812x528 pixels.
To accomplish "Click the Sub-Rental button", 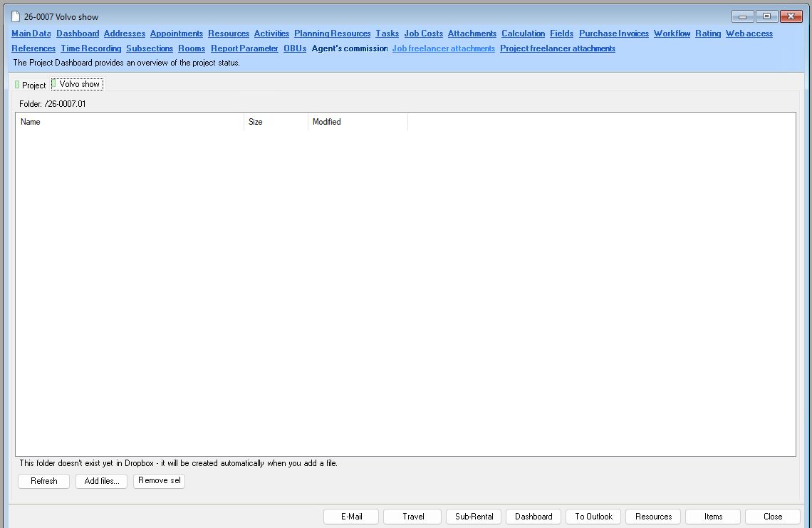I will click(x=474, y=517).
